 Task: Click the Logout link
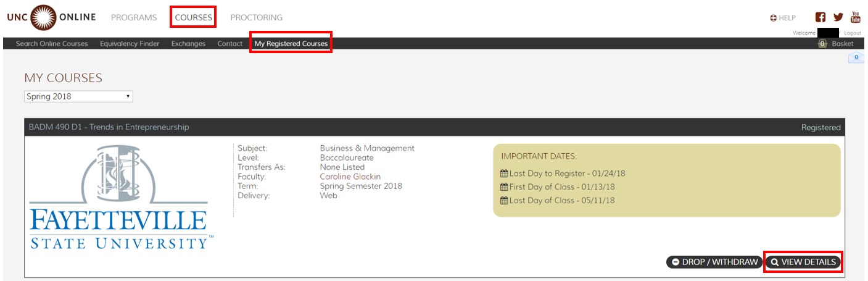(x=853, y=33)
